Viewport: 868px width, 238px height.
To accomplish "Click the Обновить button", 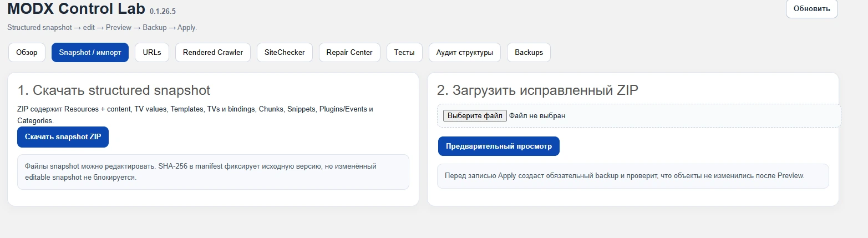I will [811, 9].
